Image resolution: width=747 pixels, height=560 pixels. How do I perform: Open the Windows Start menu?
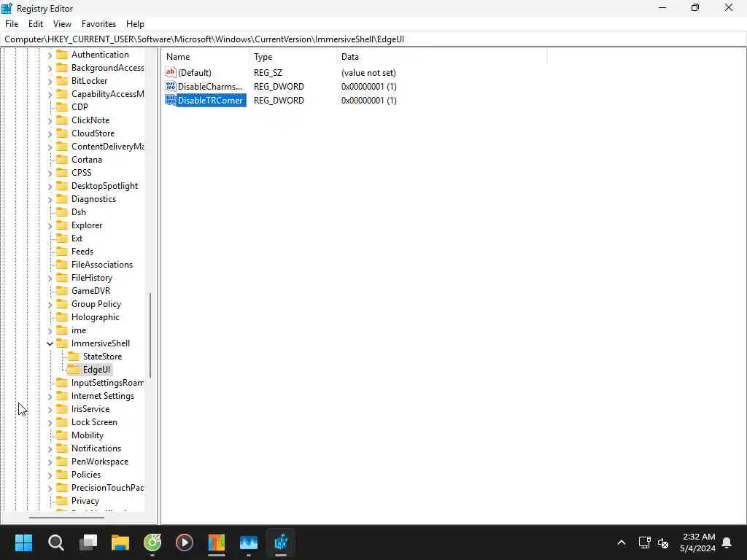pos(23,542)
